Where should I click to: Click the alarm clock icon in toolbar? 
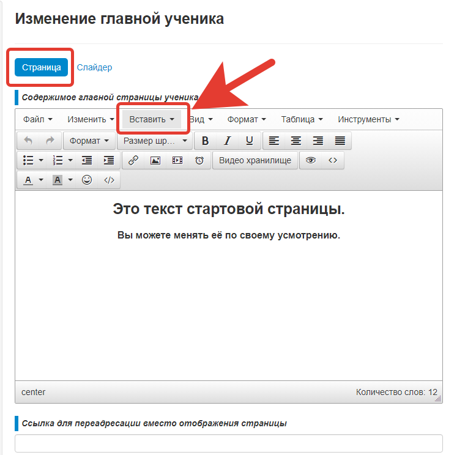pos(199,160)
